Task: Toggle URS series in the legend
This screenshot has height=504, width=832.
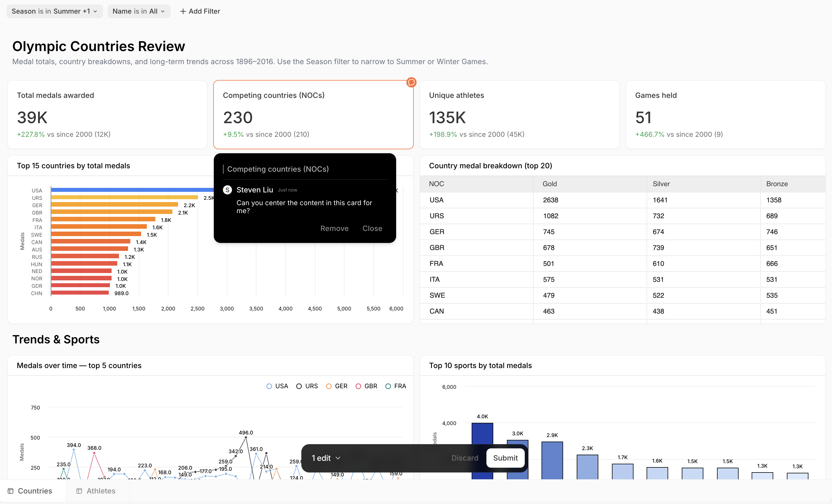Action: pos(307,386)
